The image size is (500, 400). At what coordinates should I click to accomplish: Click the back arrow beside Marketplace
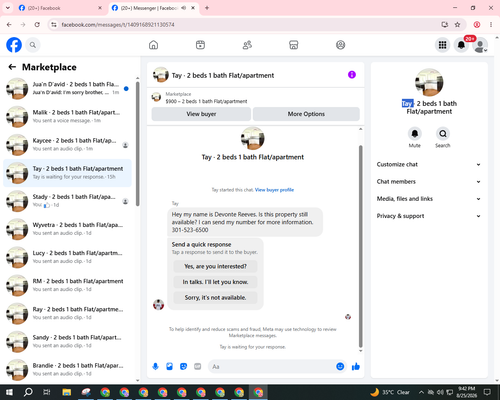pos(12,67)
